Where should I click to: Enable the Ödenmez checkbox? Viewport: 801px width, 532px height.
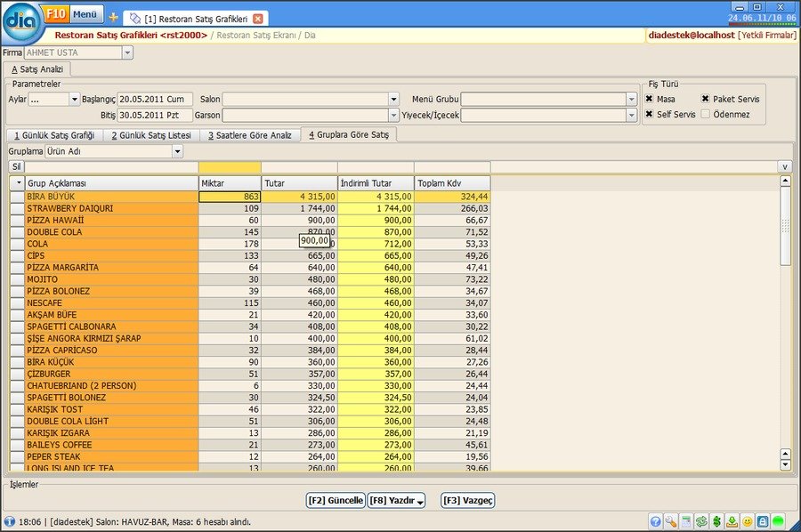click(706, 114)
